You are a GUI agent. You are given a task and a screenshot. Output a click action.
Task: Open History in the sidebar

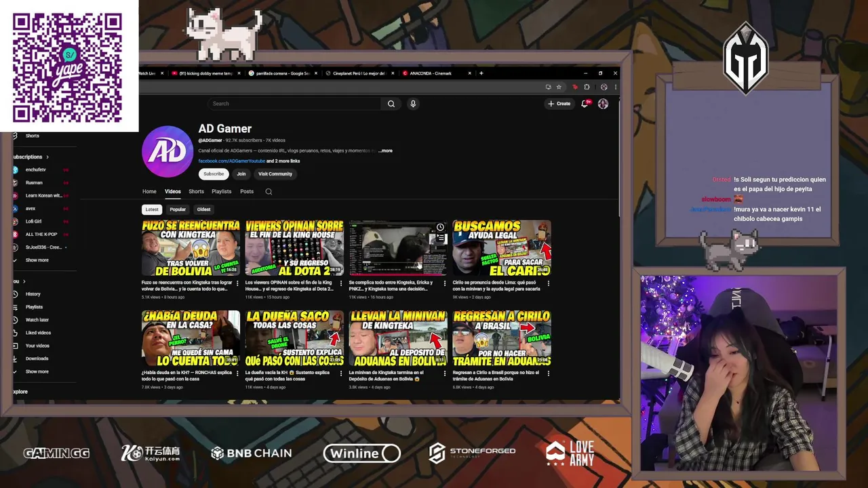point(33,294)
